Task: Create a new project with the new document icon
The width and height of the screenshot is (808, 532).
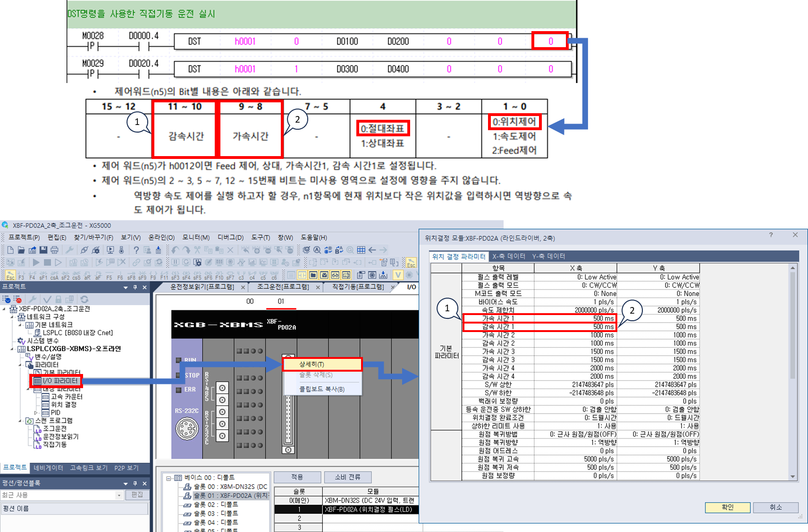Action: pos(11,250)
